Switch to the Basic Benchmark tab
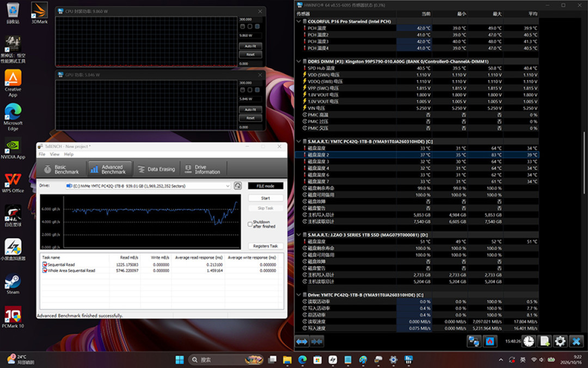The image size is (588, 368). (62, 170)
